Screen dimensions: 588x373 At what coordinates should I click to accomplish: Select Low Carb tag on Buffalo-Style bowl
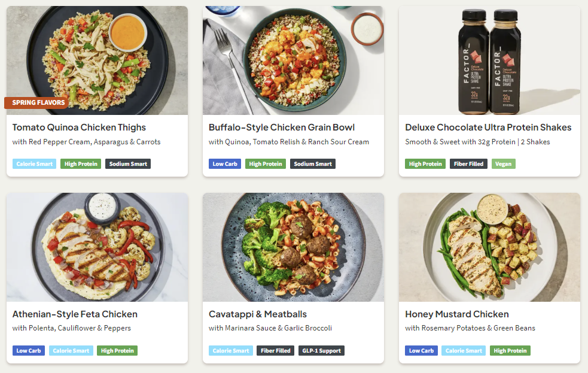coord(225,164)
